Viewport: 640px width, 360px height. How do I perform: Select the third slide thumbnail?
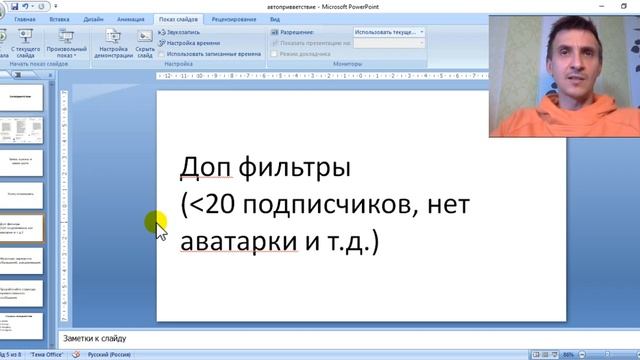(x=21, y=163)
